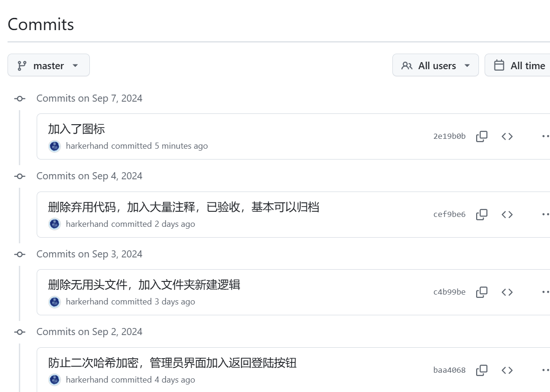Viewport: 550px width, 392px height.
Task: Open harkerhand profile on Sep 4 commit
Action: point(87,224)
